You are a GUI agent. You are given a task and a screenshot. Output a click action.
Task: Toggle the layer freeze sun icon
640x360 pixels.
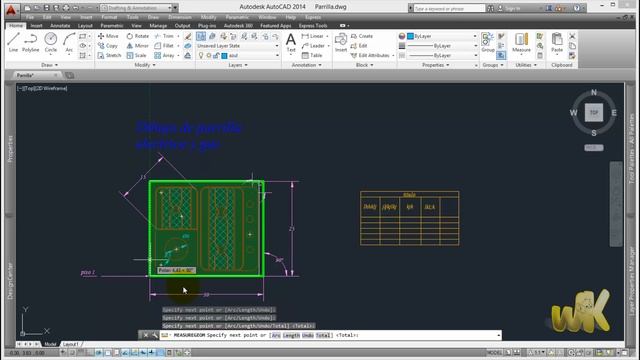pyautogui.click(x=209, y=55)
